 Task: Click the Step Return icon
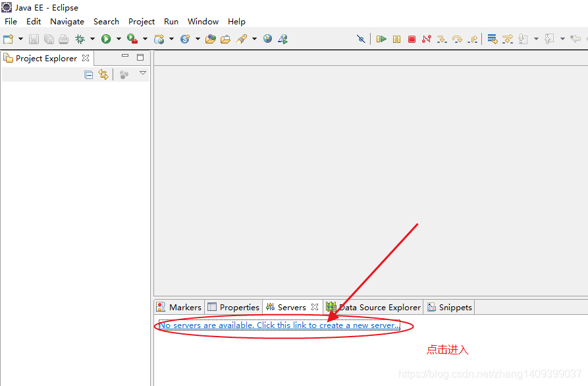(473, 39)
